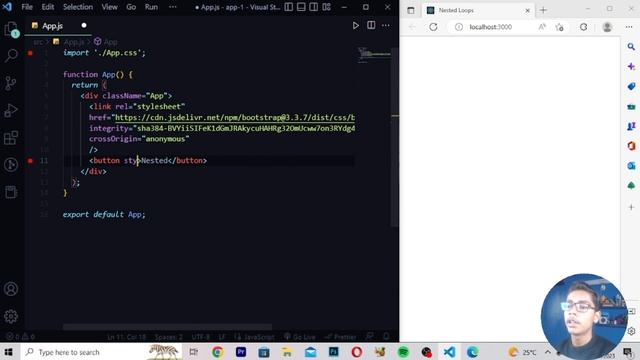Screen dimensions: 640x360
Task: Open the Run menu
Action: (151, 7)
